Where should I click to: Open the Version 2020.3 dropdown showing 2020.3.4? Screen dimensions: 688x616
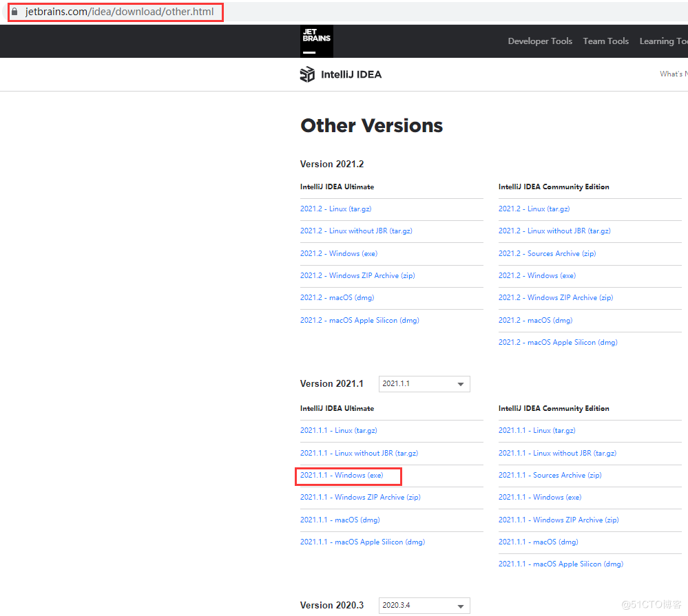[424, 606]
